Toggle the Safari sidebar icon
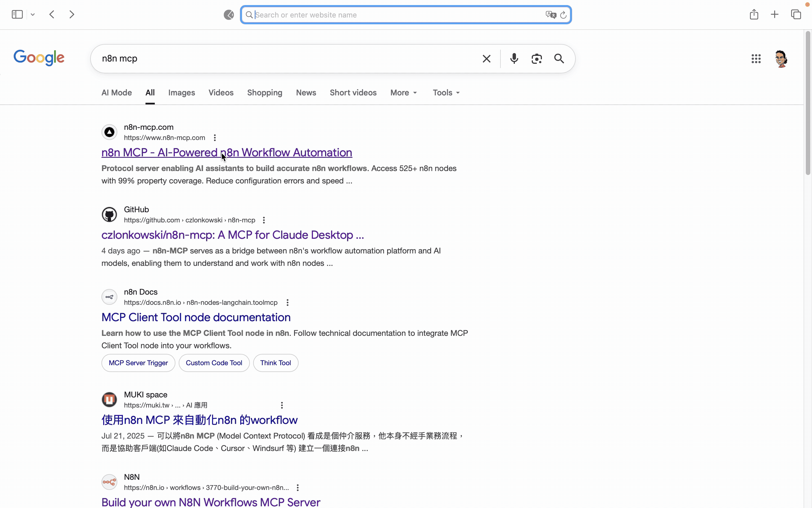 tap(17, 14)
